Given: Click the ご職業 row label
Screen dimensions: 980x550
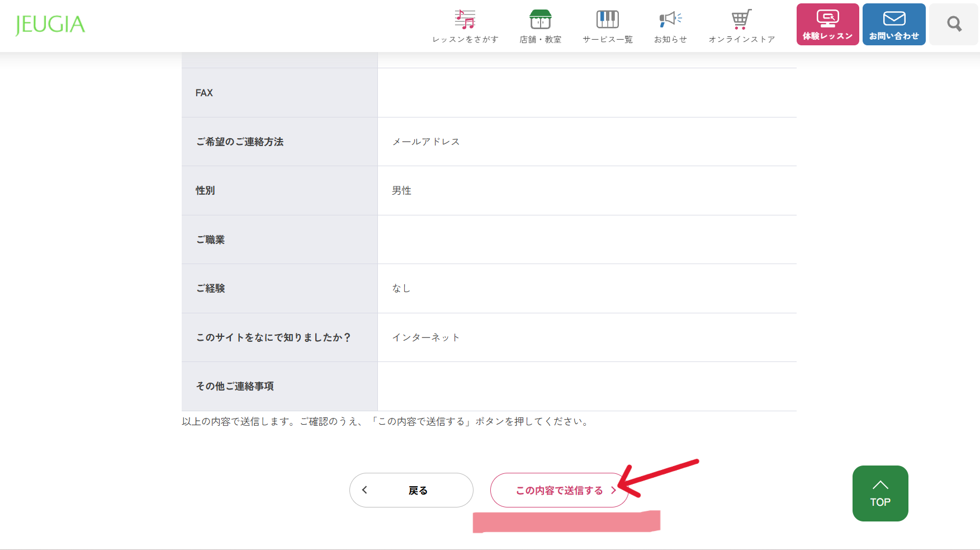Looking at the screenshot, I should coord(210,240).
